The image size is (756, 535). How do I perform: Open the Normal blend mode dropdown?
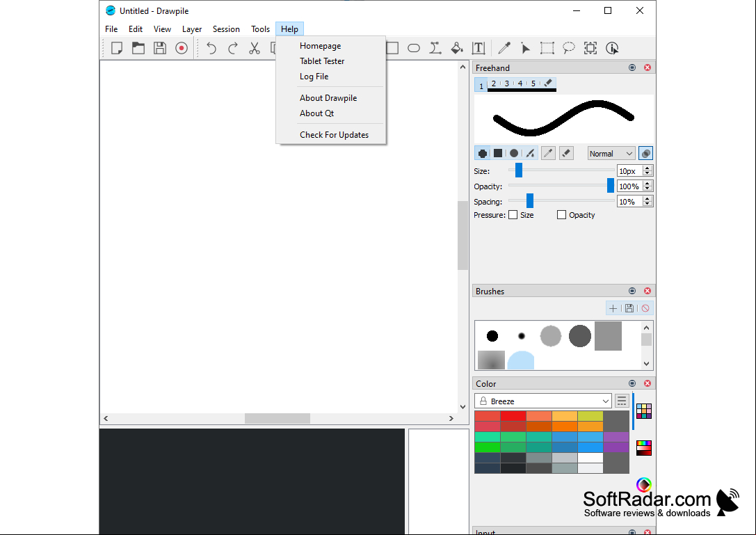click(611, 154)
